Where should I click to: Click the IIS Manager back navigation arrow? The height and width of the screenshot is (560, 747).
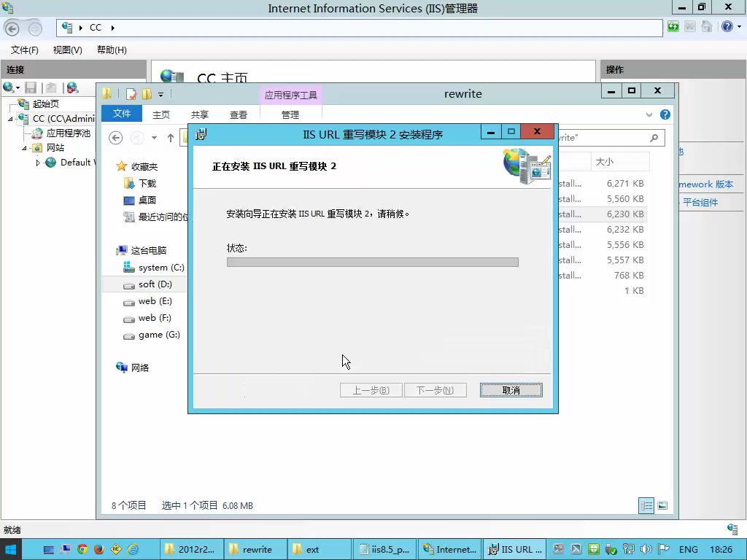pos(12,28)
